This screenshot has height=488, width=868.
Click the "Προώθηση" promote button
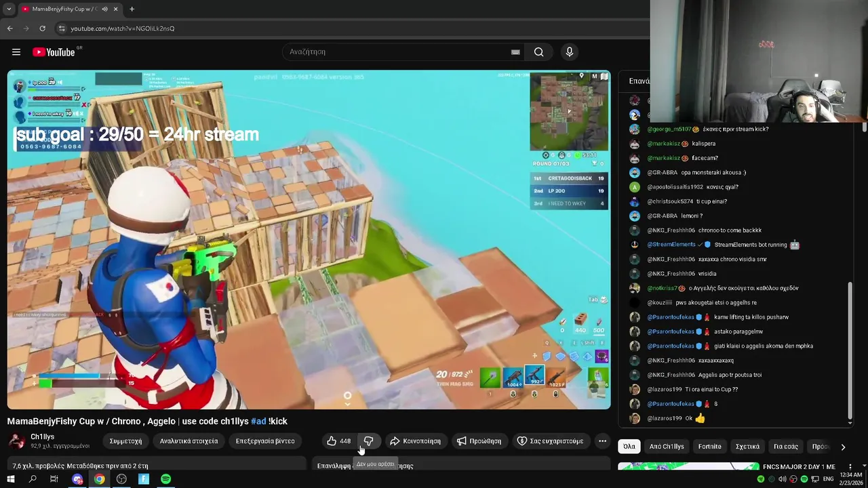tap(479, 441)
